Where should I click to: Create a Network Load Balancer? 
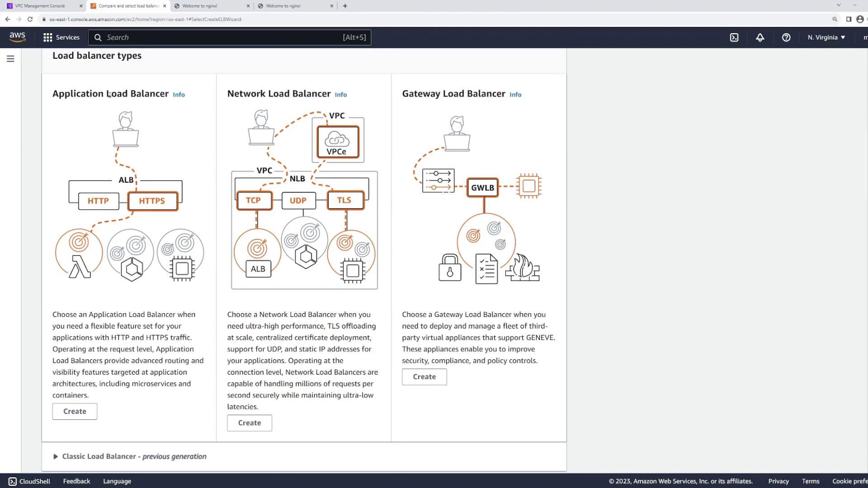click(250, 423)
